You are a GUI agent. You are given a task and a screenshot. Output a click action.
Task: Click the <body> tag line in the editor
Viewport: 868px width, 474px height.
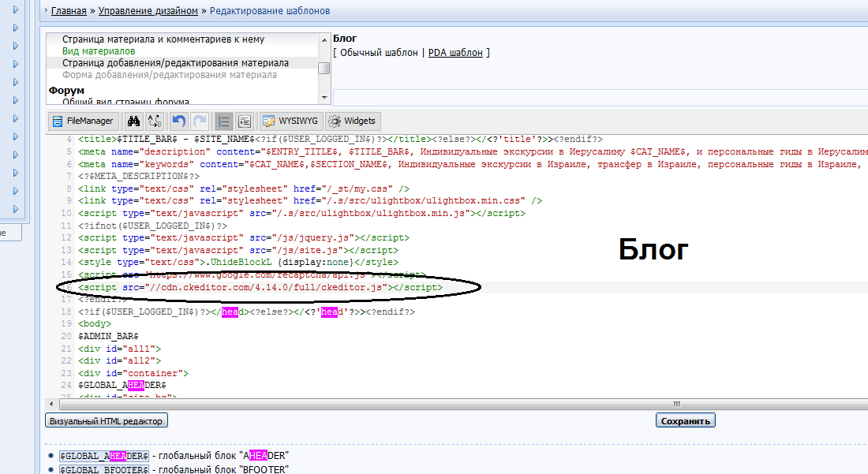(95, 324)
